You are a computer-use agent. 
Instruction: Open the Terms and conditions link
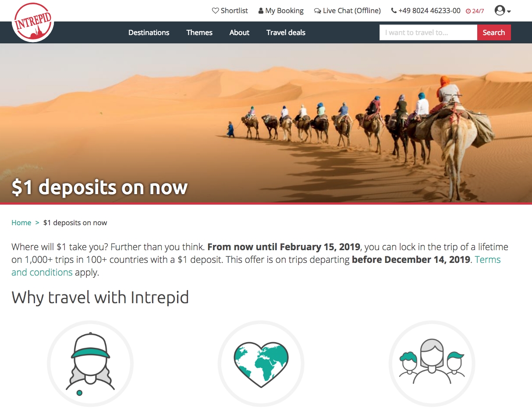coord(256,266)
